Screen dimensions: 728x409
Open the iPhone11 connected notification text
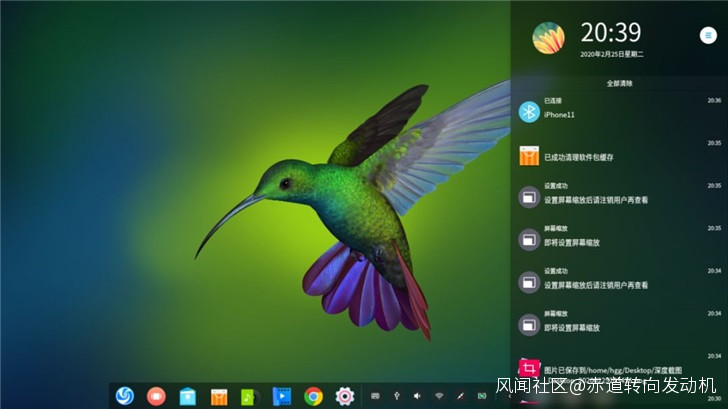coord(559,115)
